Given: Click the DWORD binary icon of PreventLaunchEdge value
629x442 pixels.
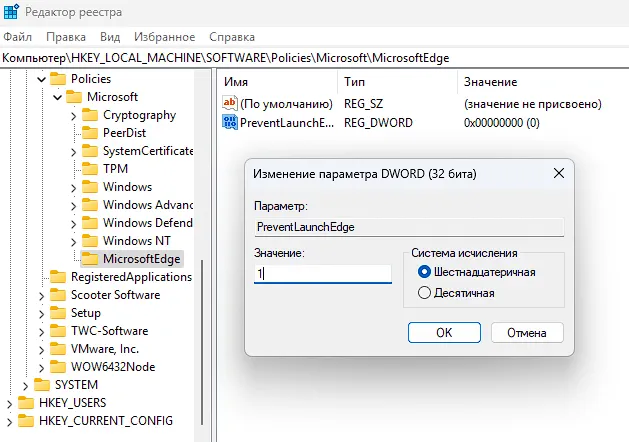Looking at the screenshot, I should (229, 122).
